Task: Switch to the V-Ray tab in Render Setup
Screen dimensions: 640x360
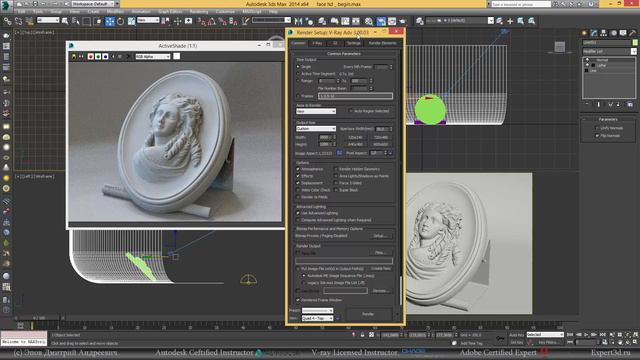Action: click(317, 43)
